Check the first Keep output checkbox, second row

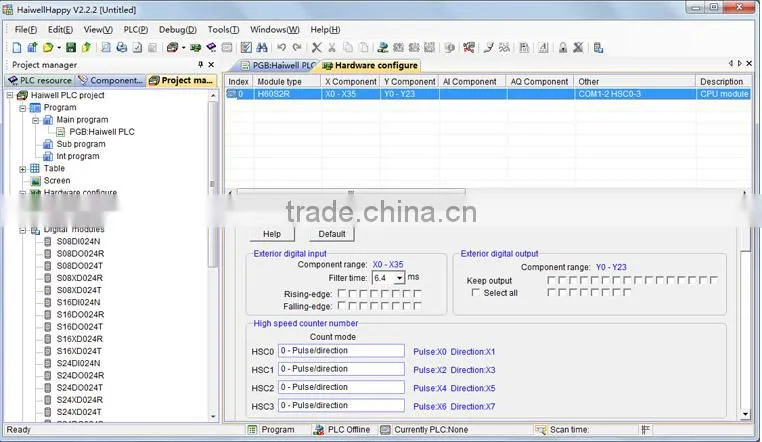(x=552, y=292)
